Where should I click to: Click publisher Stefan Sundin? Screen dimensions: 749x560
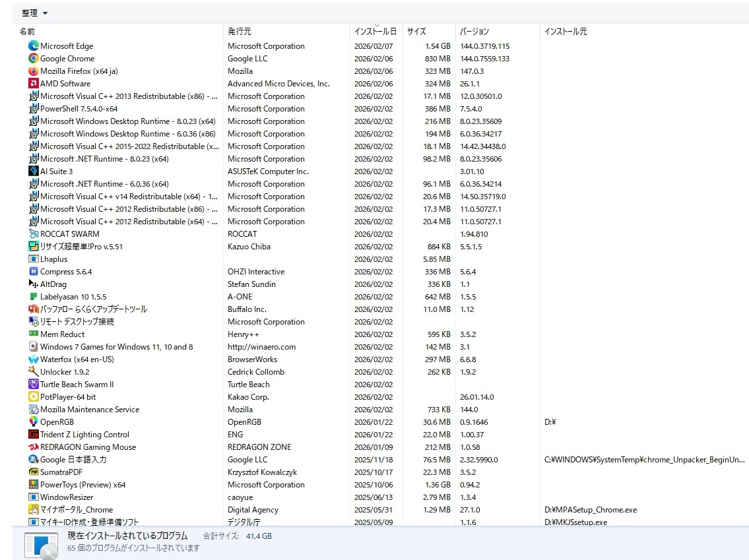point(251,284)
